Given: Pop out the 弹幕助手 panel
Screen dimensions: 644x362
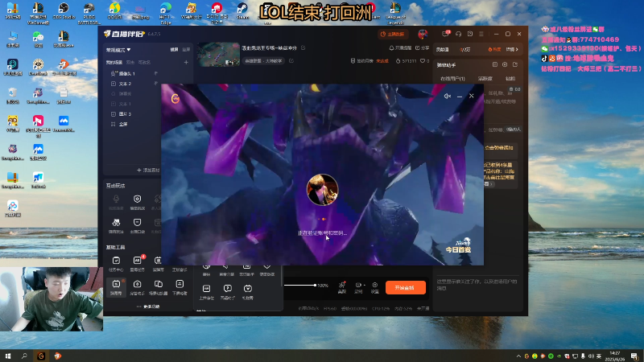Looking at the screenshot, I should pos(515,65).
